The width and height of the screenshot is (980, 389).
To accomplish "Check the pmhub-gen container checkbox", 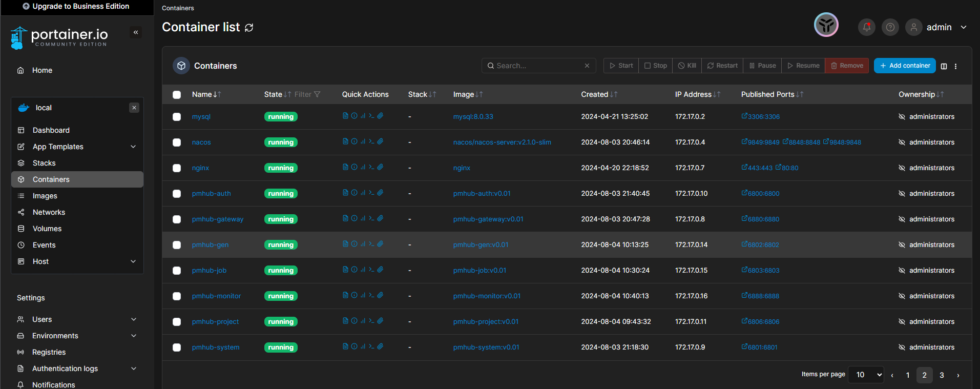I will (x=177, y=245).
